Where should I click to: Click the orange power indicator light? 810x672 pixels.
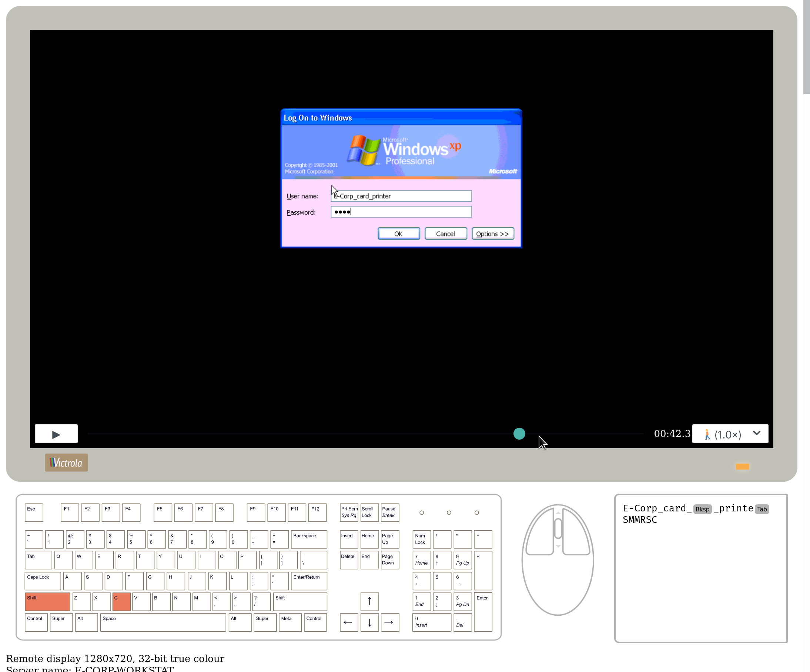tap(742, 467)
